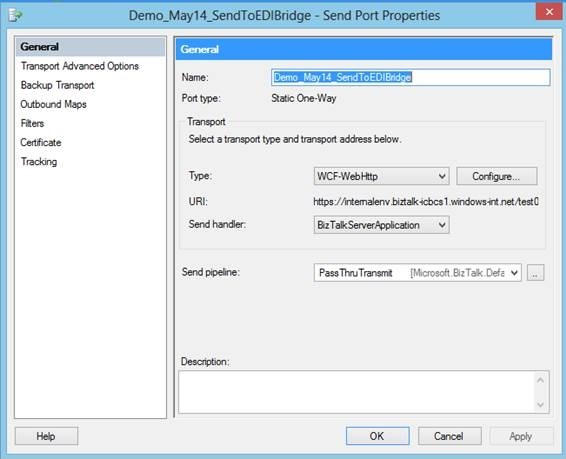Go to the Outbound Maps page
The width and height of the screenshot is (566, 459).
pyautogui.click(x=53, y=104)
